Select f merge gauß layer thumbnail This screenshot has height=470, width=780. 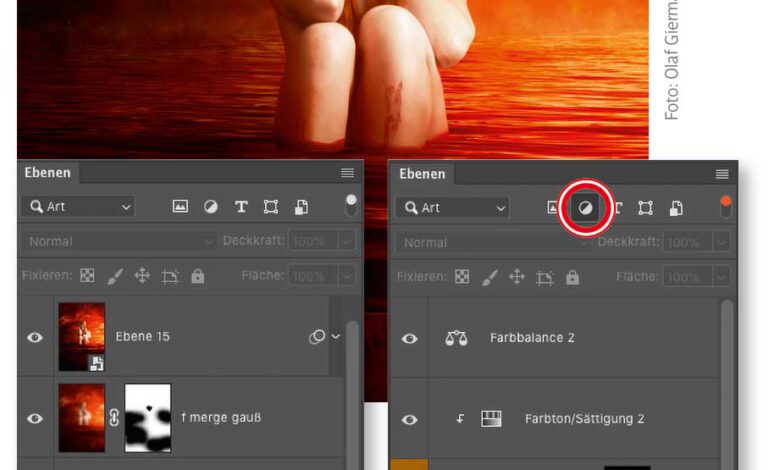coord(82,418)
